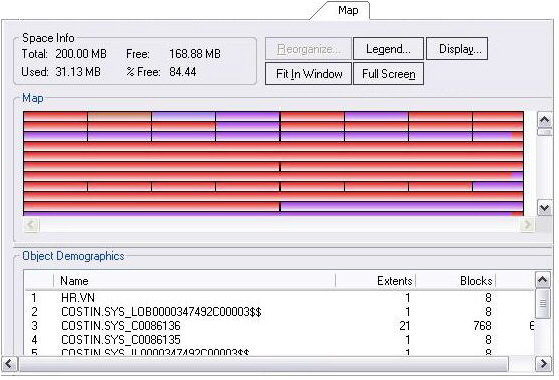
Task: Click the Object Demographics scroll up arrow
Action: click(x=543, y=280)
